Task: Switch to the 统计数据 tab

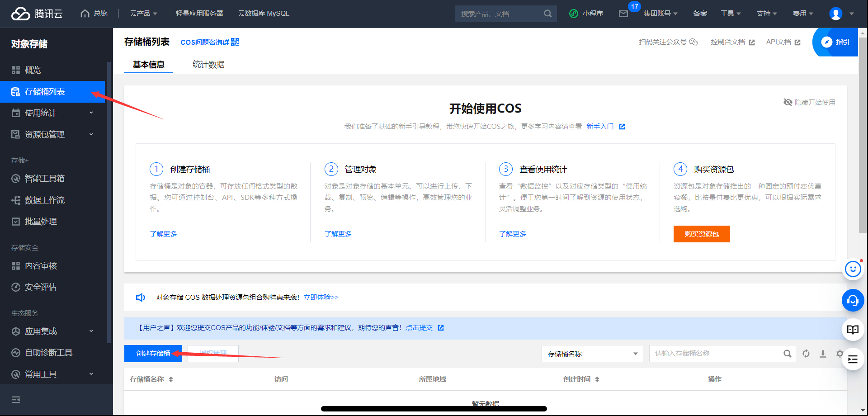Action: pos(208,64)
